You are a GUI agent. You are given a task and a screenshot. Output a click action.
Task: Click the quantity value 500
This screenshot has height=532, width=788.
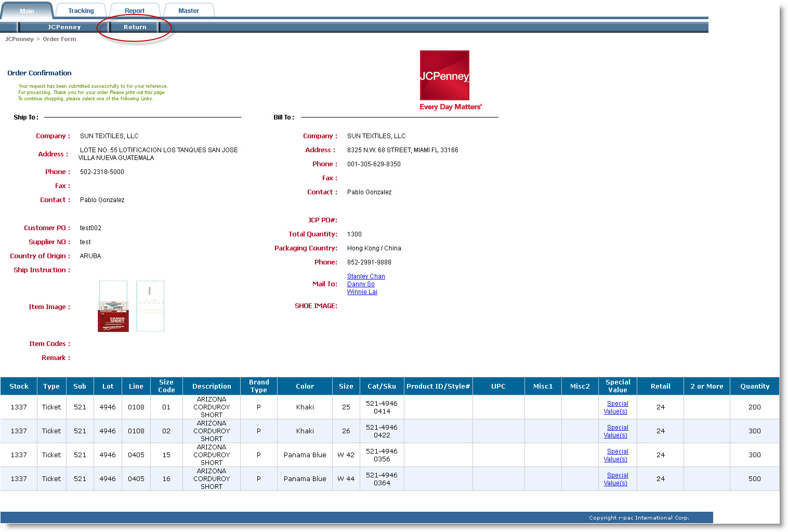tap(755, 479)
